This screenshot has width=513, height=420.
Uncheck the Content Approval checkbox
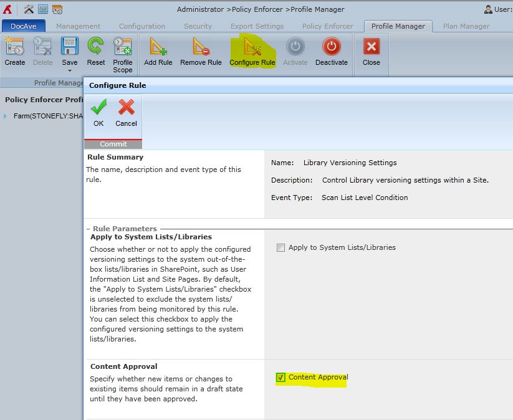coord(281,377)
